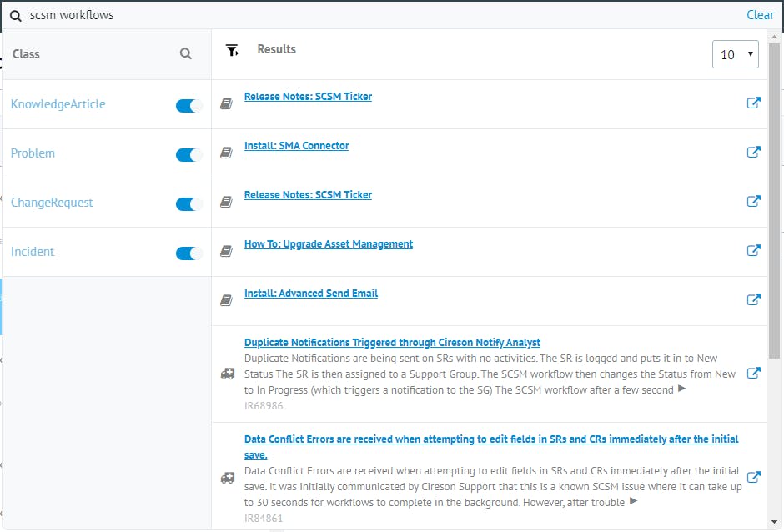Select the KnowledgeArticle class label
784x532 pixels.
click(x=58, y=104)
